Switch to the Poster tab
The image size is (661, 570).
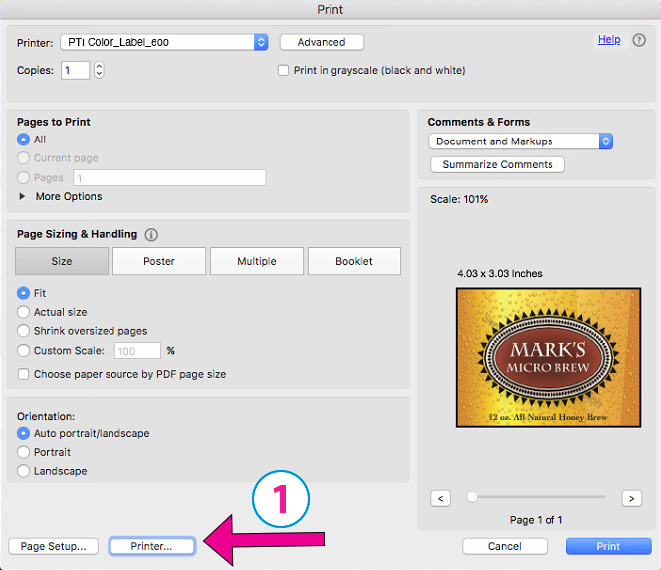coord(159,261)
